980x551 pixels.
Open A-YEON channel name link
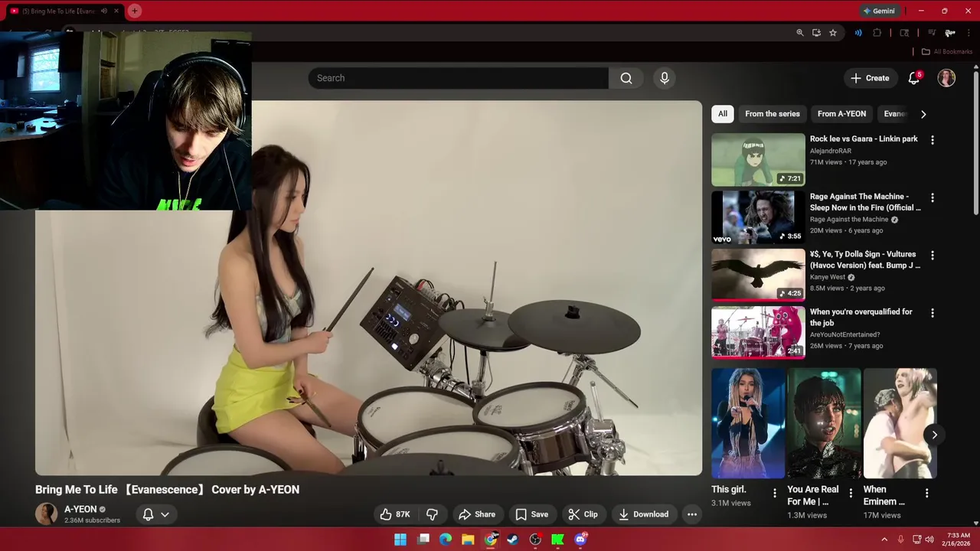[x=80, y=509]
